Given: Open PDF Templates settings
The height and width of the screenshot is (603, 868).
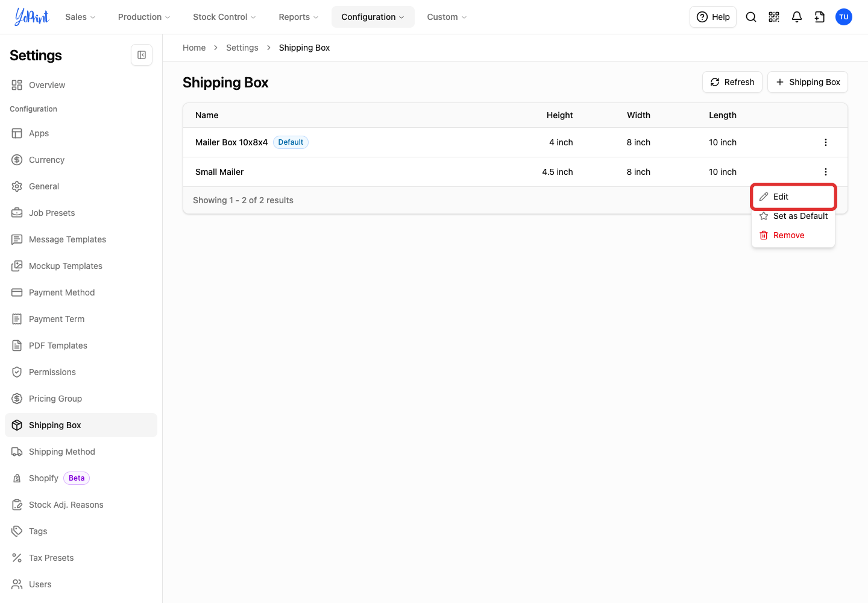Looking at the screenshot, I should point(81,346).
